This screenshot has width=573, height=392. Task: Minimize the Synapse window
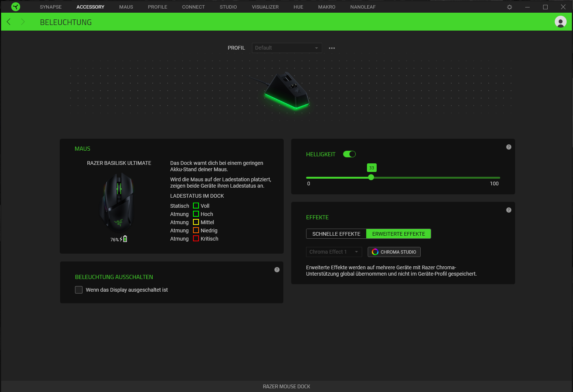[527, 7]
